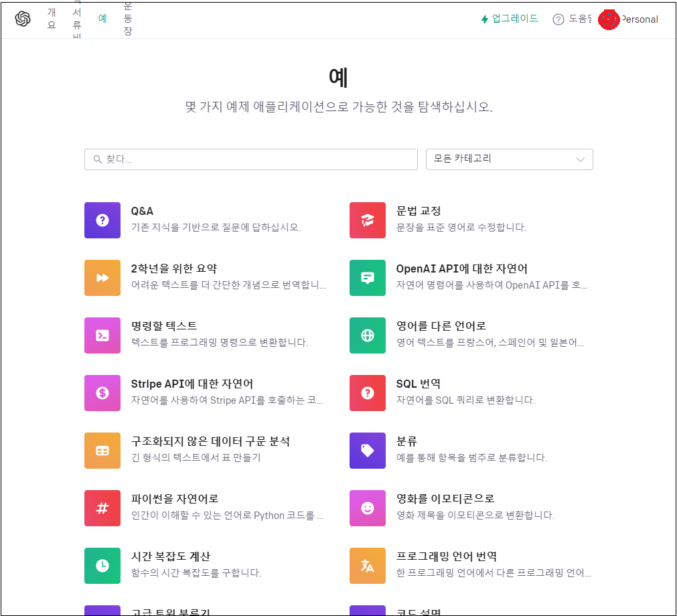
Task: Open the clock icon for 시간 복잡도 계산
Action: [102, 565]
